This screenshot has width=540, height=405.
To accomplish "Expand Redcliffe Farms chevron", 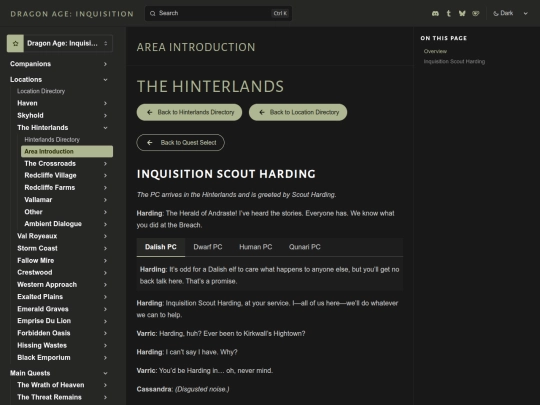I will (x=105, y=188).
